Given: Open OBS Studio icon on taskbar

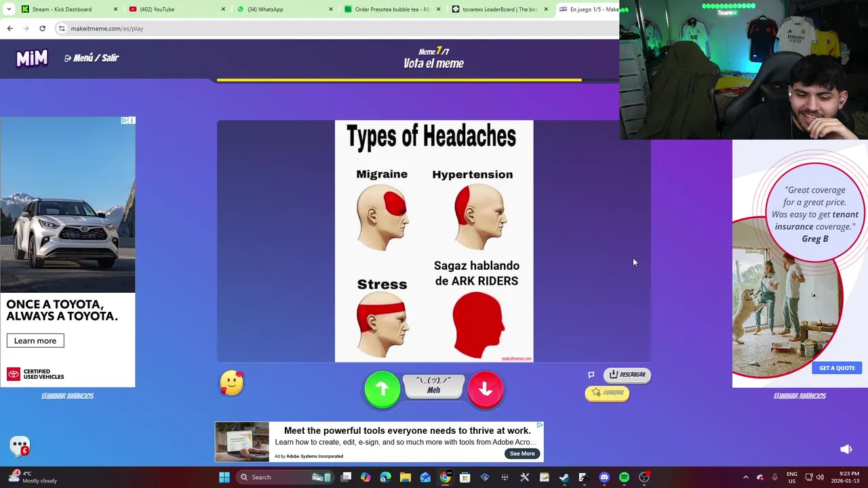Looking at the screenshot, I should coord(644,477).
